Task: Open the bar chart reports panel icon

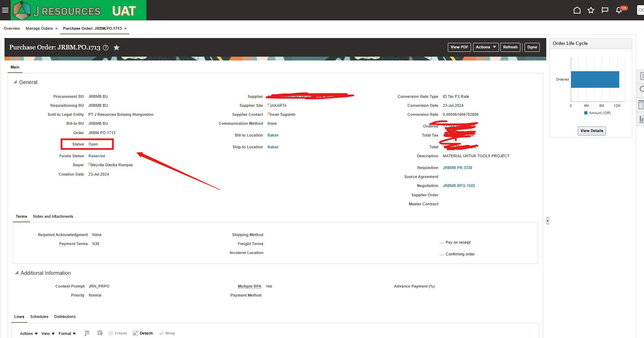Action: (x=641, y=119)
